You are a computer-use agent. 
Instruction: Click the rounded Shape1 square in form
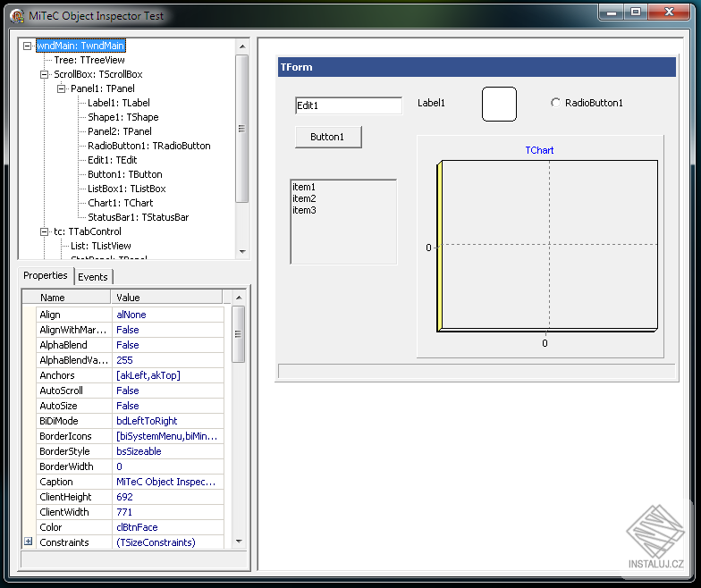coord(499,104)
